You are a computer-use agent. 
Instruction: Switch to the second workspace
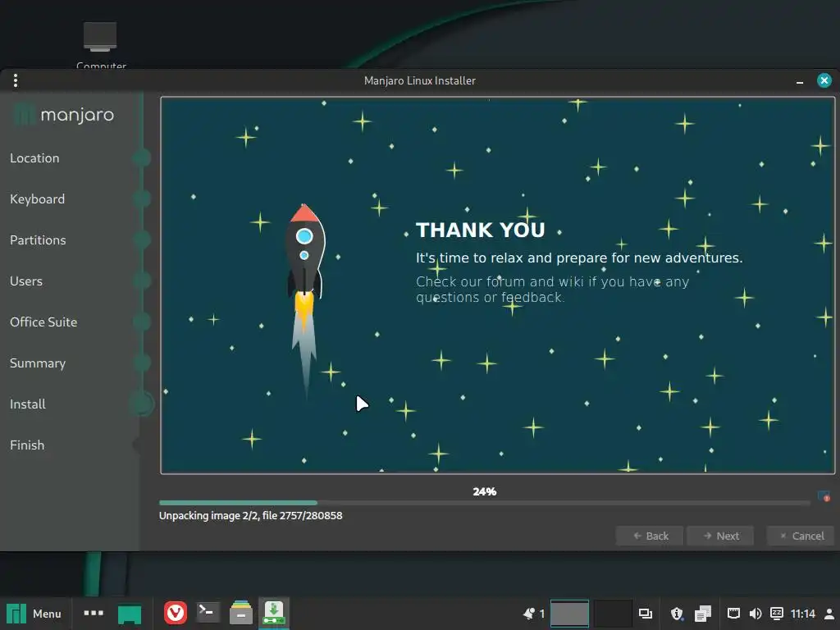613,614
